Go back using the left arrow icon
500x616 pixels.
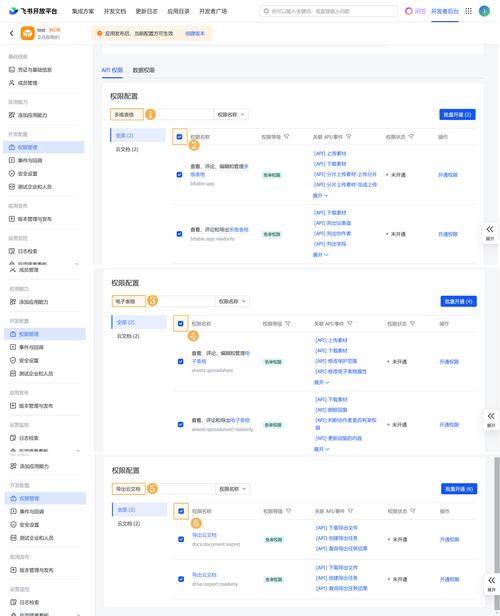[11, 33]
